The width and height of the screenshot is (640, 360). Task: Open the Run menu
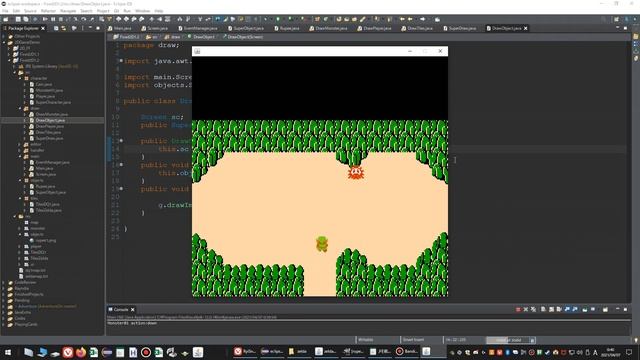127,11
